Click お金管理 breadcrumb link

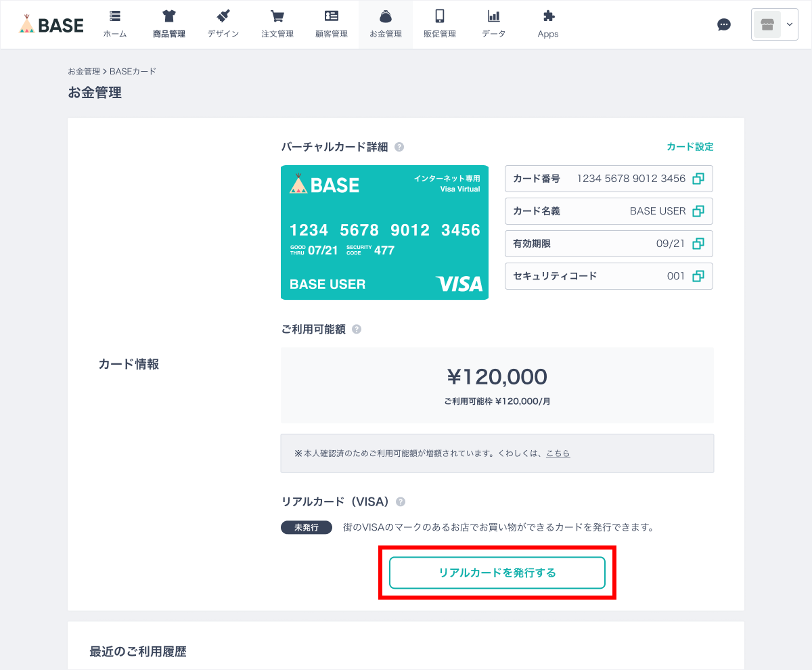click(84, 71)
